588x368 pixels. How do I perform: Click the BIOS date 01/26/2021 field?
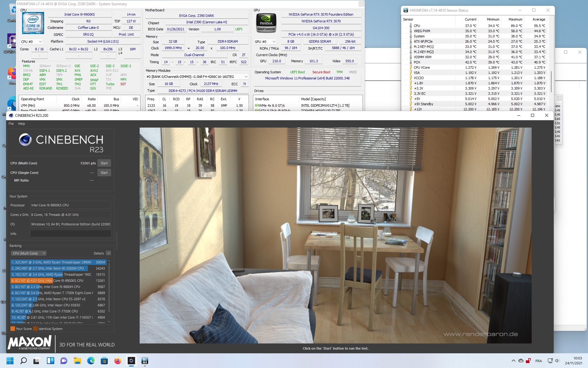[176, 29]
